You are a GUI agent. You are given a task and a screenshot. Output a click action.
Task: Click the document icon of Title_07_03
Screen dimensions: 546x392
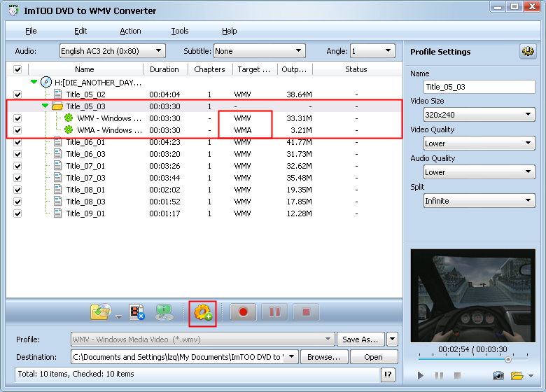point(58,178)
